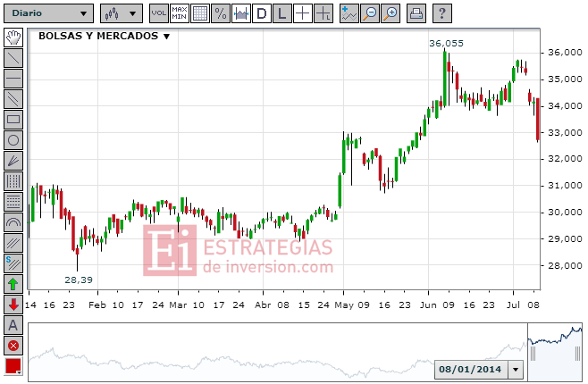
Task: Select the horizontal dotted lines tool
Action: click(13, 202)
